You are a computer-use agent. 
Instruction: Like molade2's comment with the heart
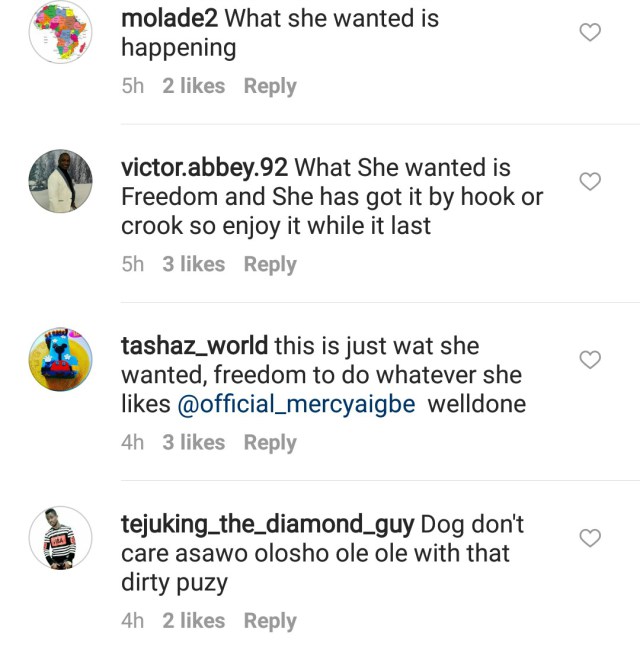point(591,33)
